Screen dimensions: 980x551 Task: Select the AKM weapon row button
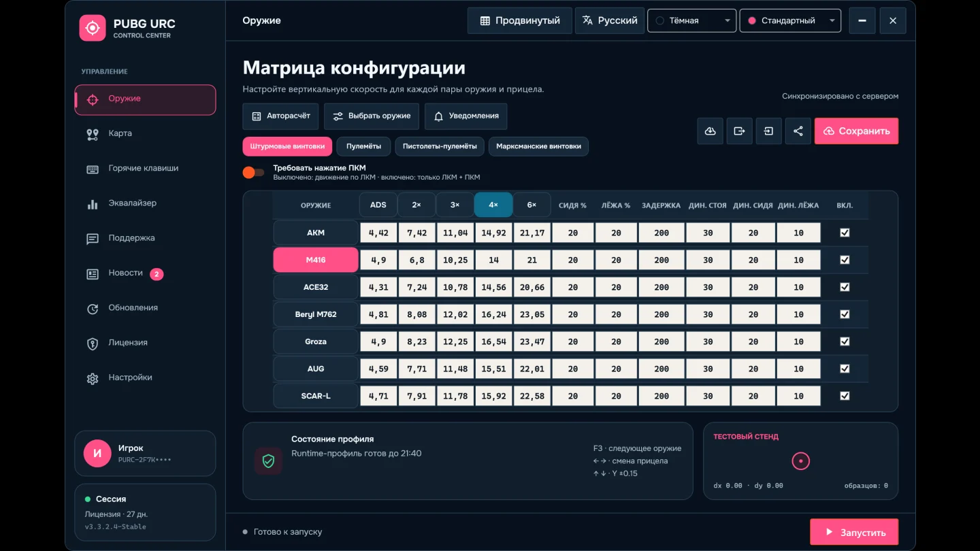tap(316, 233)
